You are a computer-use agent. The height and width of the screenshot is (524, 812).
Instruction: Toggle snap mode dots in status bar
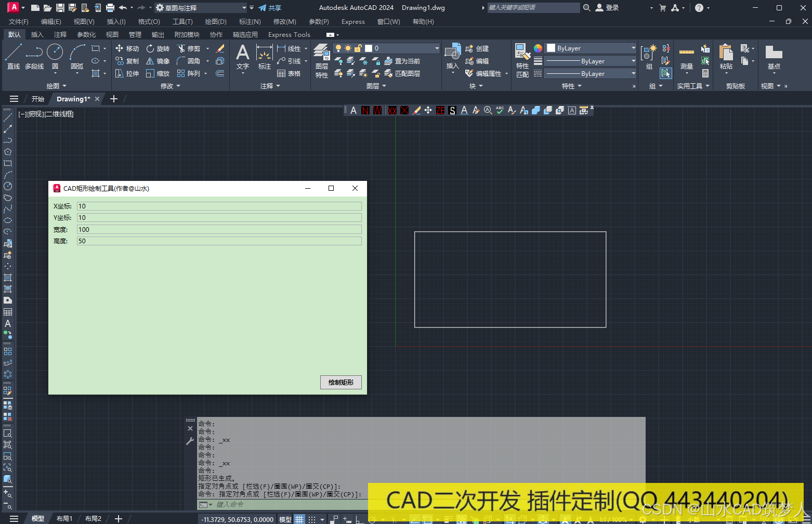coord(312,519)
